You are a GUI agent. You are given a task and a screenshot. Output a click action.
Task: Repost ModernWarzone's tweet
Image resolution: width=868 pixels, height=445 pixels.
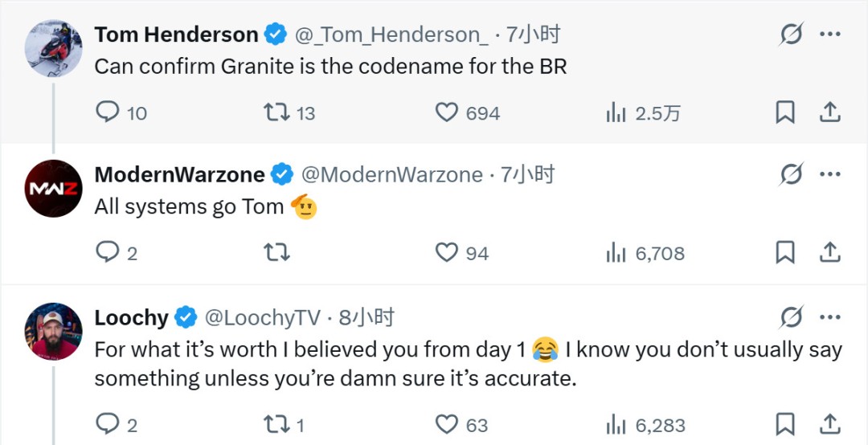point(276,253)
